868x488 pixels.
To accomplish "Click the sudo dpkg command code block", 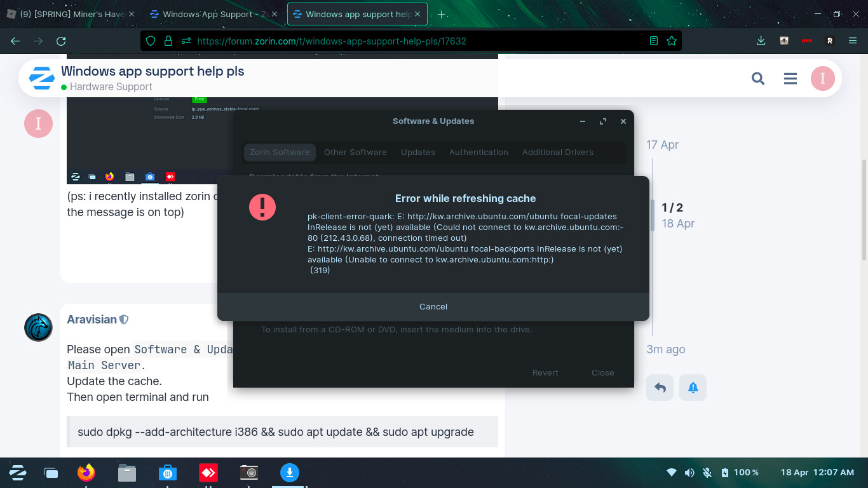I will point(282,432).
